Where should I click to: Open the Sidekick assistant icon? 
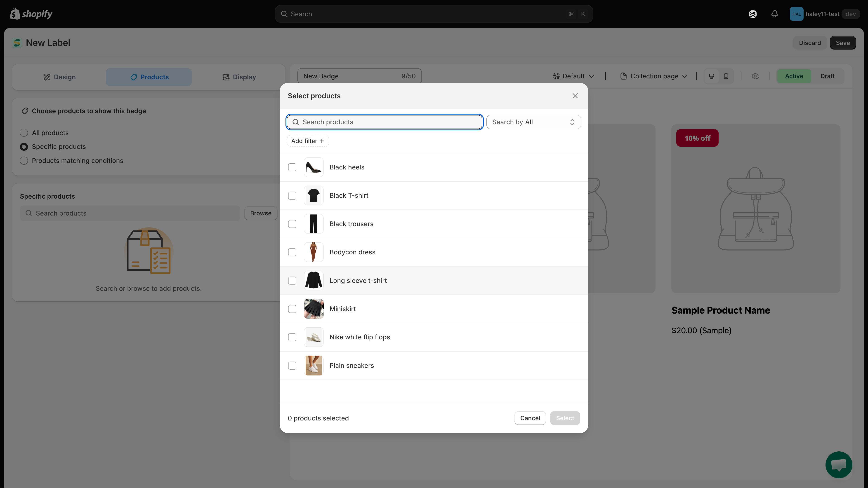[x=753, y=14]
